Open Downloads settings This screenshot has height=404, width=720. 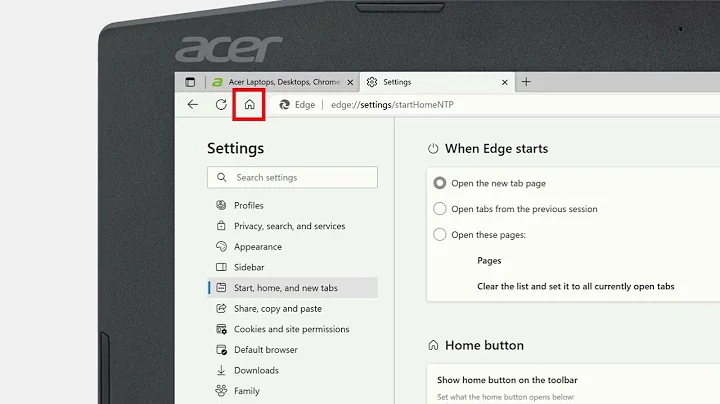292,370
